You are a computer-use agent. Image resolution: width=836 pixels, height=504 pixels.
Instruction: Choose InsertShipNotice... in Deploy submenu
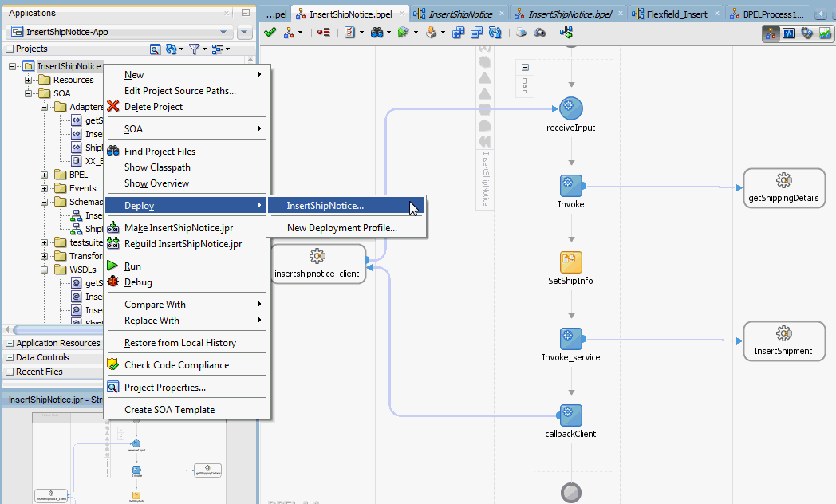coord(346,206)
